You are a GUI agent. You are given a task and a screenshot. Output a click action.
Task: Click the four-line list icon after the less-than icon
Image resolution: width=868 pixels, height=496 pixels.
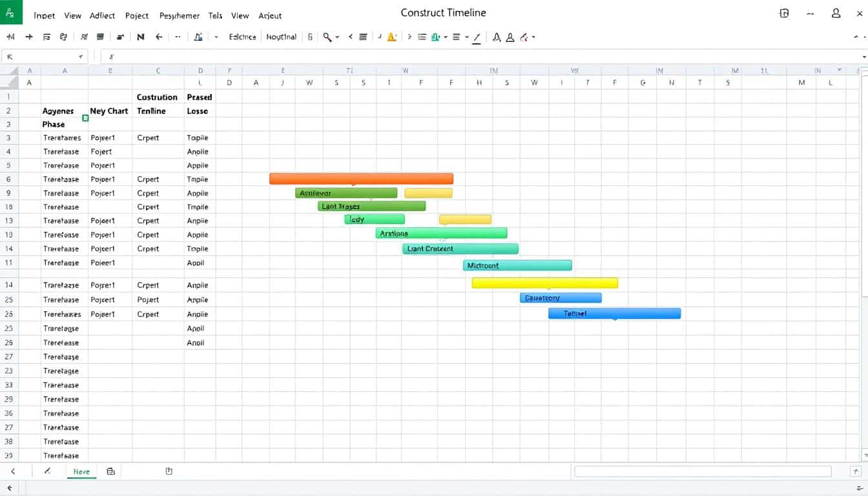point(363,37)
